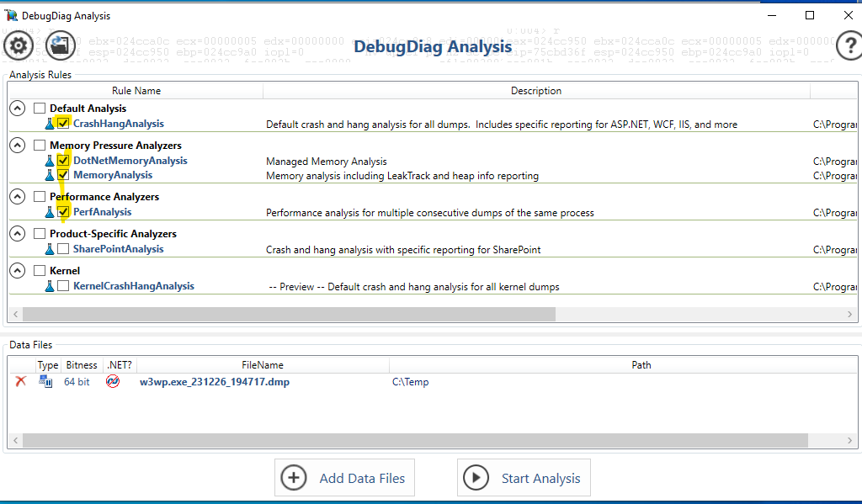The width and height of the screenshot is (862, 504).
Task: Toggle the Performance Analyzers group checkbox
Action: [x=40, y=196]
